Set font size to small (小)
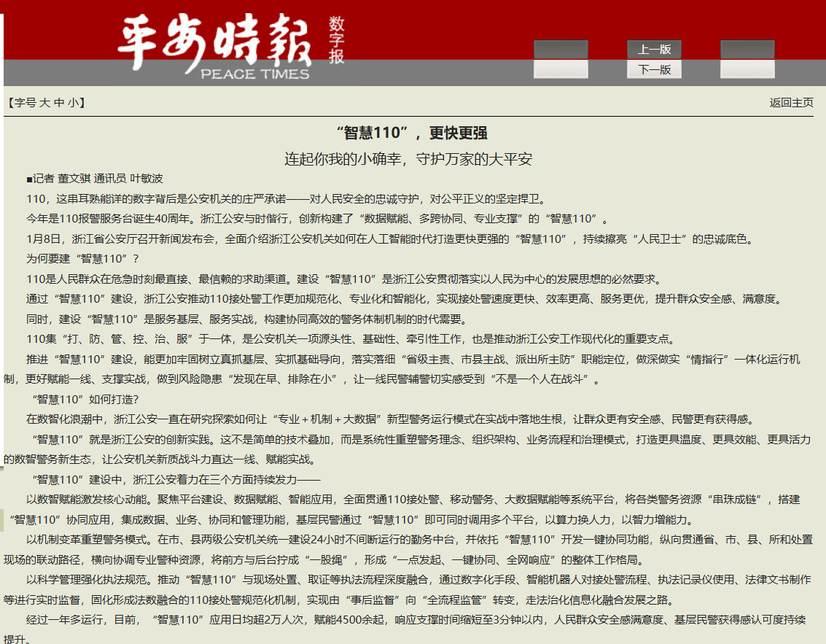Screen dimensions: 826x644 73,103
